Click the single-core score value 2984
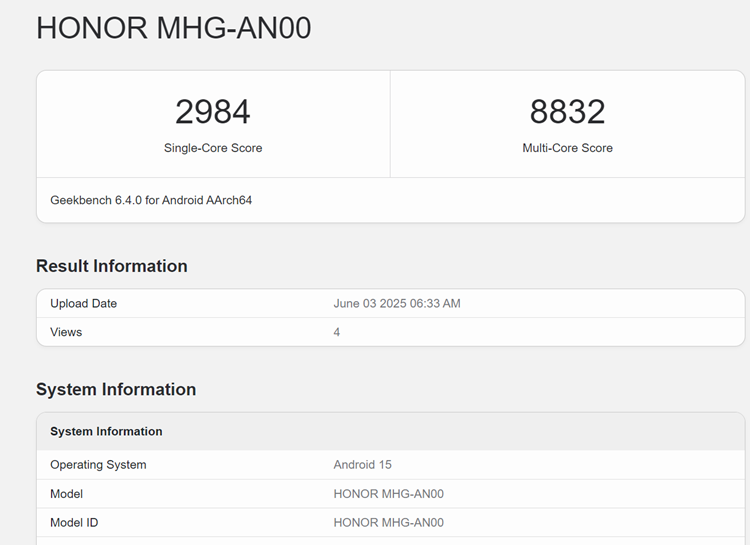Screen dimensions: 750x545 coord(212,111)
